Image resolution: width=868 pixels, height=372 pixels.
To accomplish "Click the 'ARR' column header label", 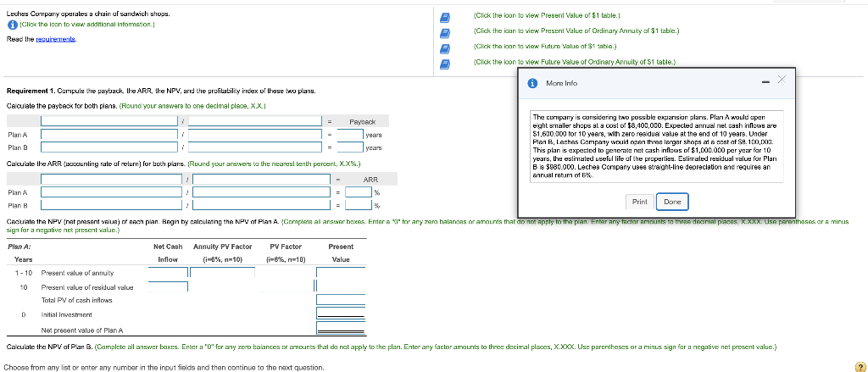I will (x=370, y=180).
